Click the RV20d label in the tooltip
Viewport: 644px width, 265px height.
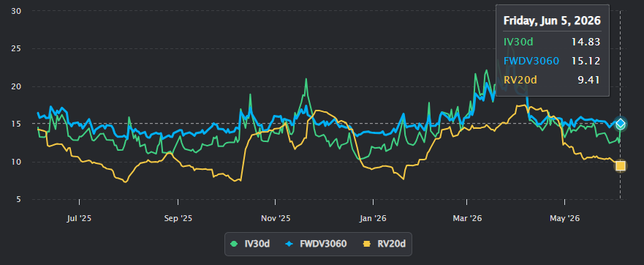click(520, 80)
